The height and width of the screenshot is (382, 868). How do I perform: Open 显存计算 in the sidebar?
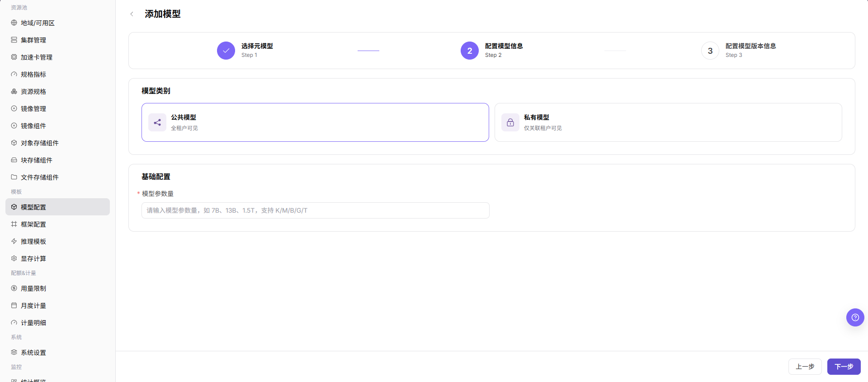tap(57, 258)
